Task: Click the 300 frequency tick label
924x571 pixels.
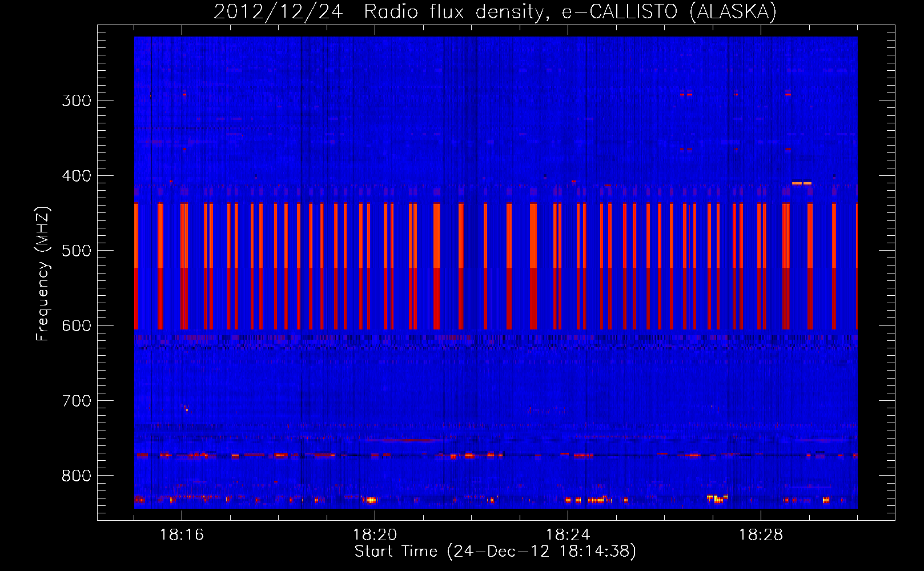Action: tap(77, 100)
